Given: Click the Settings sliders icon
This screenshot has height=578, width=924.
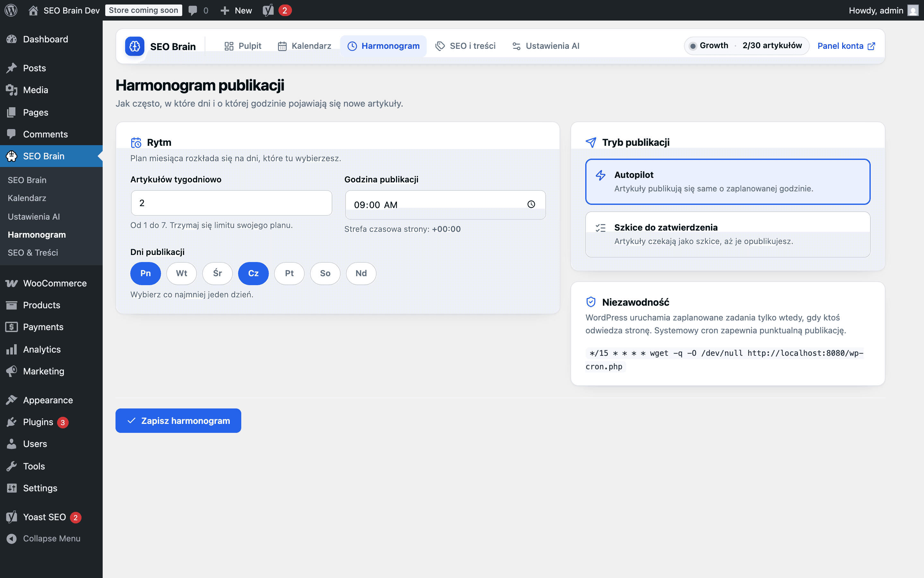Looking at the screenshot, I should pyautogui.click(x=12, y=488).
